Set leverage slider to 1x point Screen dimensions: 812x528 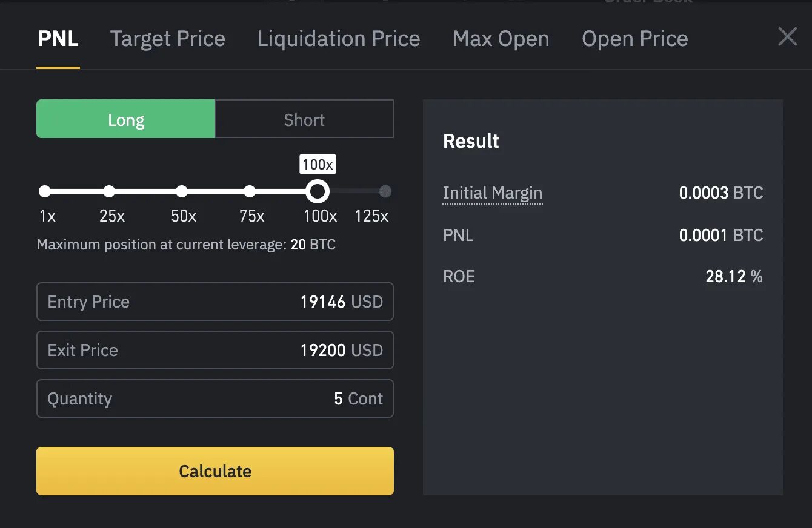(x=44, y=191)
